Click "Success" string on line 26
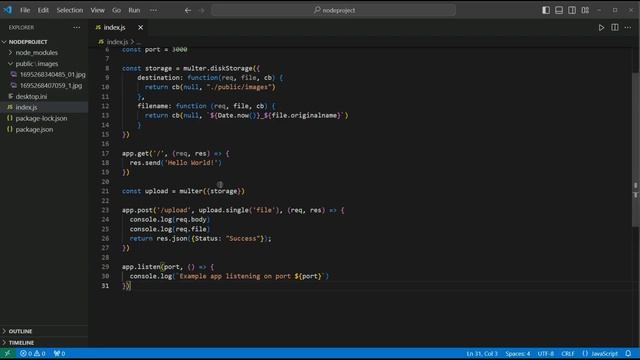The width and height of the screenshot is (640, 360). point(243,238)
